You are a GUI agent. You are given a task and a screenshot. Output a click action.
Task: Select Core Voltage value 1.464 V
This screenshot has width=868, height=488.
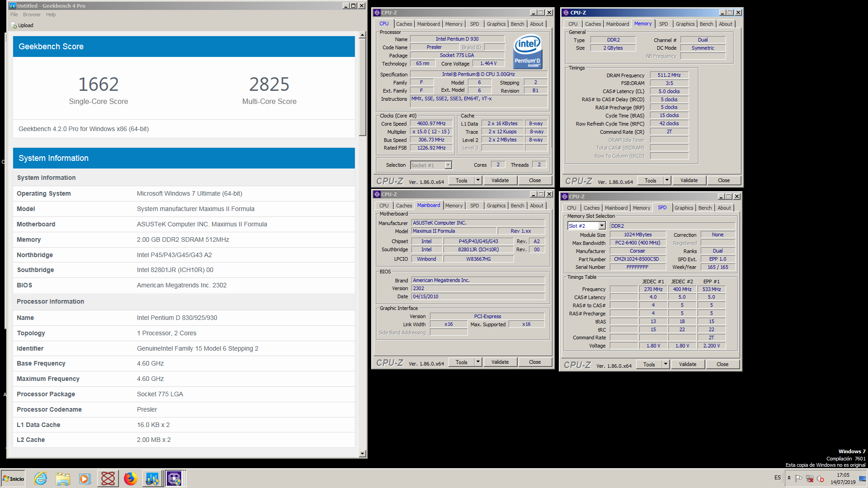pyautogui.click(x=488, y=63)
